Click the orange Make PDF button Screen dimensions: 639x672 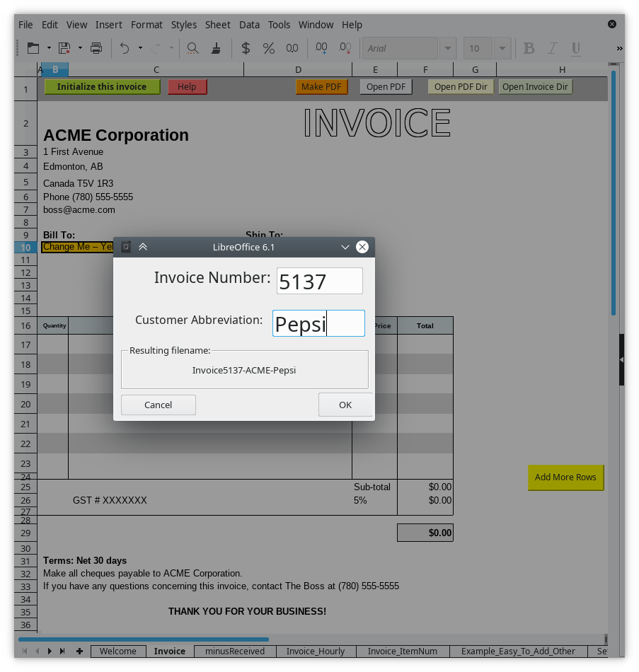pos(321,86)
